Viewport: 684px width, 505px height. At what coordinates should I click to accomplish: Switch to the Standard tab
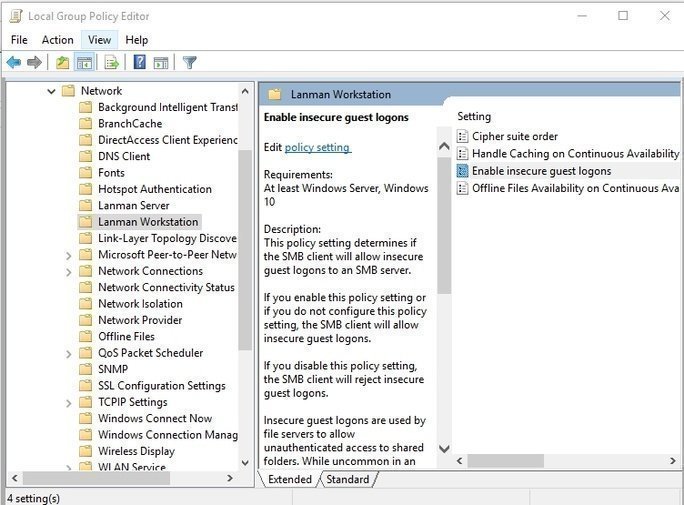pyautogui.click(x=348, y=479)
